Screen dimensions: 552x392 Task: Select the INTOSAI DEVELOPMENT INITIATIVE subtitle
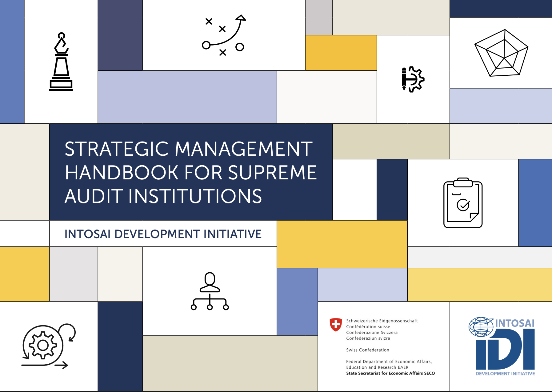pyautogui.click(x=163, y=234)
